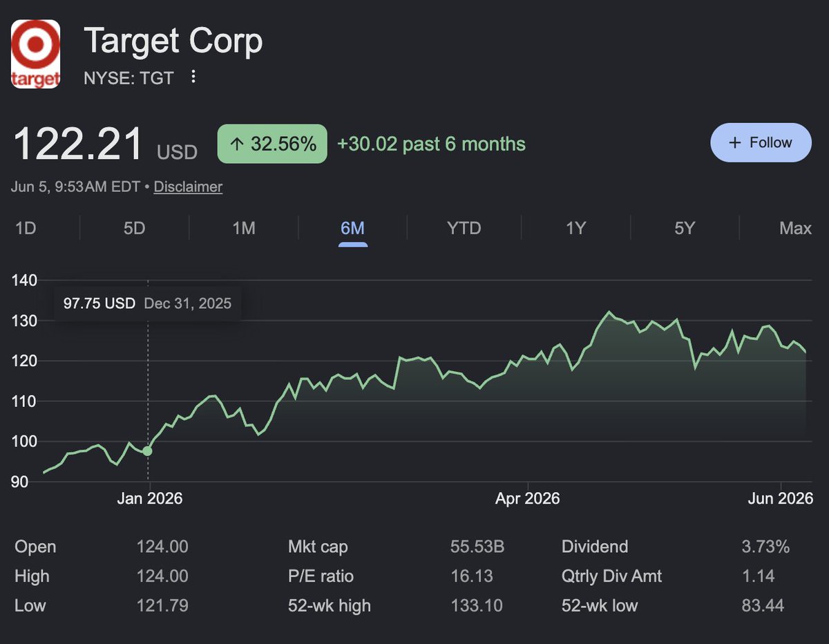Screen dimensions: 829x644
Task: Click the Apr 2026 axis label
Action: tap(527, 498)
